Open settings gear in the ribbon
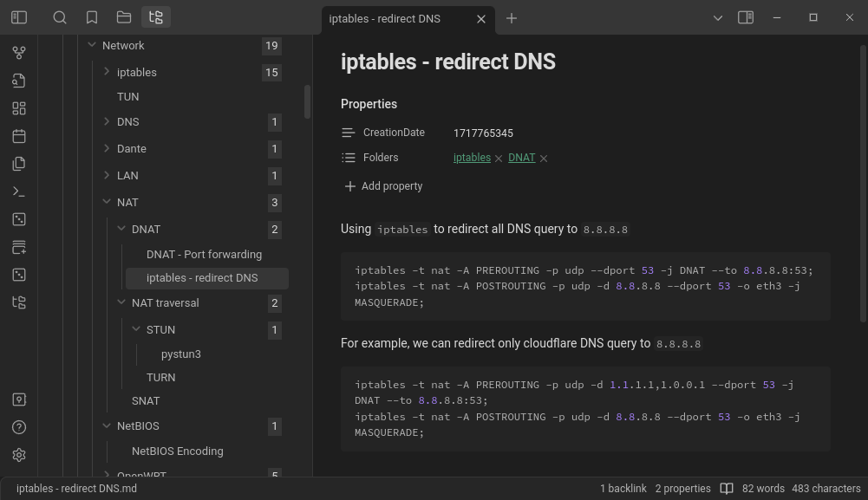868x500 pixels. 19,455
